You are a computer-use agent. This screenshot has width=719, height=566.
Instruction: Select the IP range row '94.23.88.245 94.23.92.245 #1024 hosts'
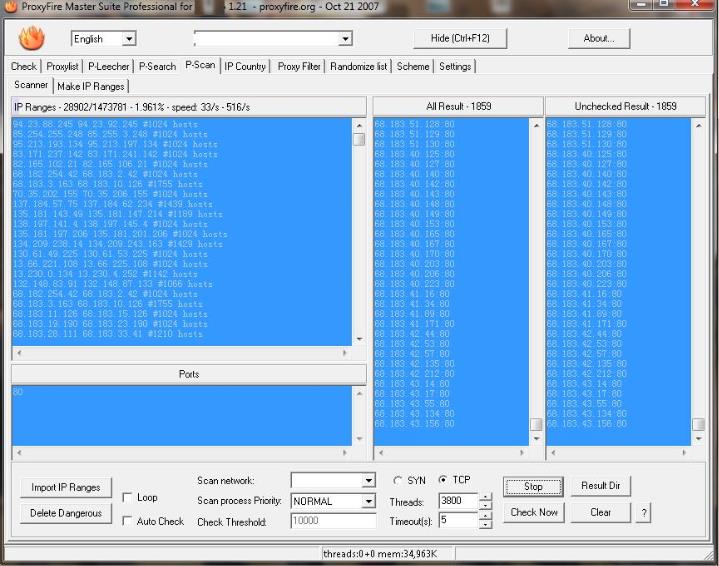tap(105, 124)
